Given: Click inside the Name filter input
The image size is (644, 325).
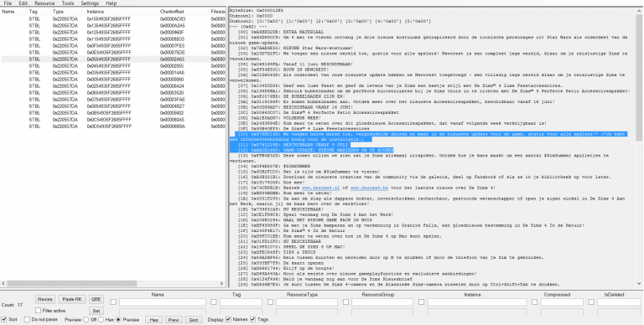Looking at the screenshot, I should point(162,302).
